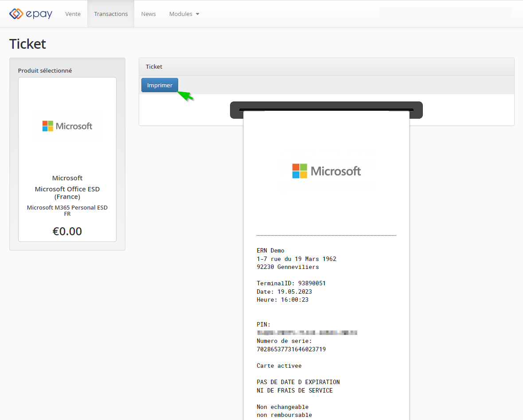The image size is (523, 420).
Task: Click the 'TerminalID: 93890051' line
Action: coord(291,283)
